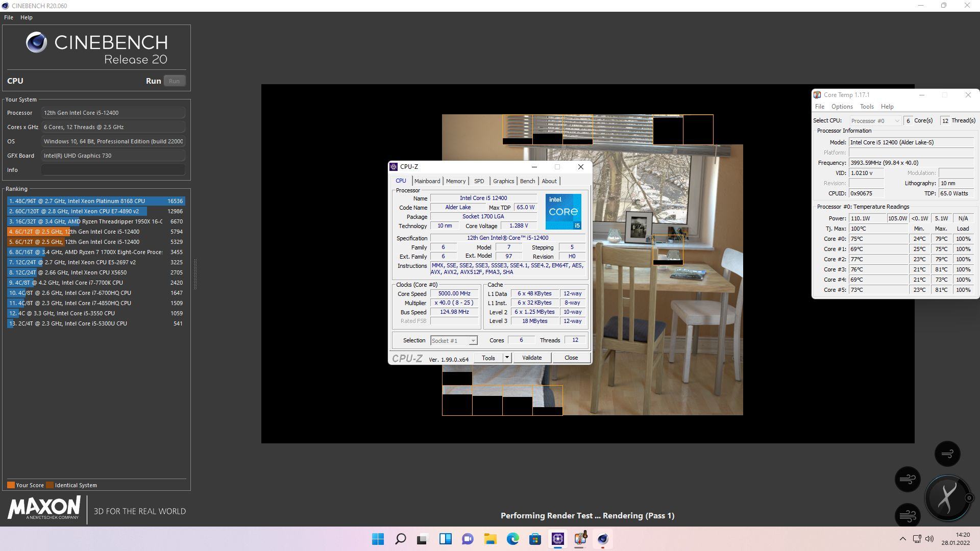Click the CPU-Z title bar icon
The image size is (980, 551).
tap(394, 167)
